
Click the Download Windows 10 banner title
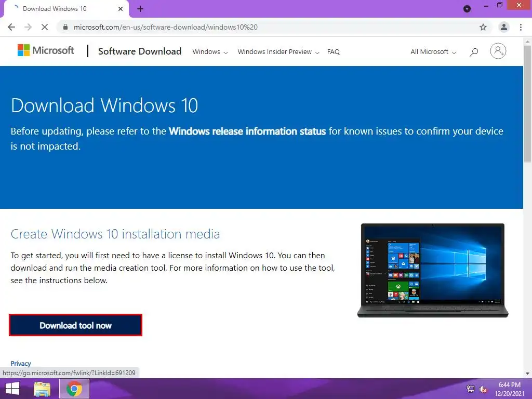click(104, 105)
